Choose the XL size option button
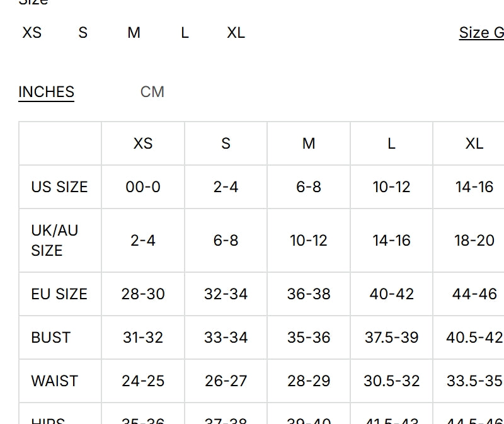 [236, 33]
